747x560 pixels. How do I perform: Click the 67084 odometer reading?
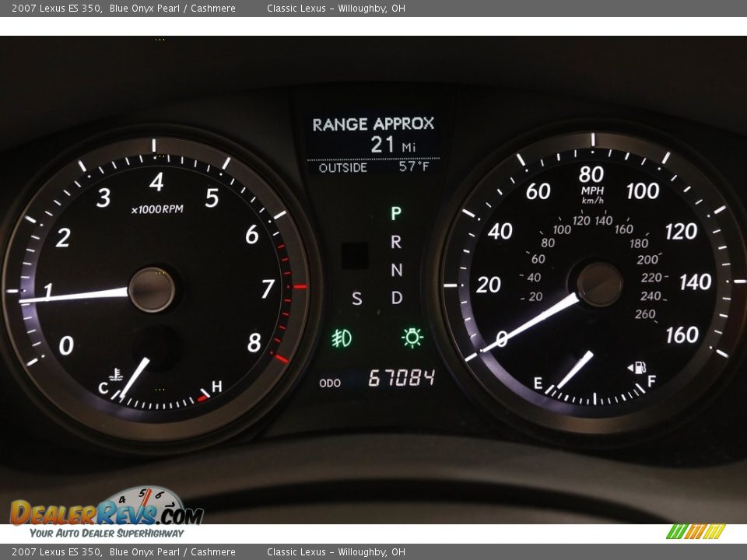tap(402, 378)
